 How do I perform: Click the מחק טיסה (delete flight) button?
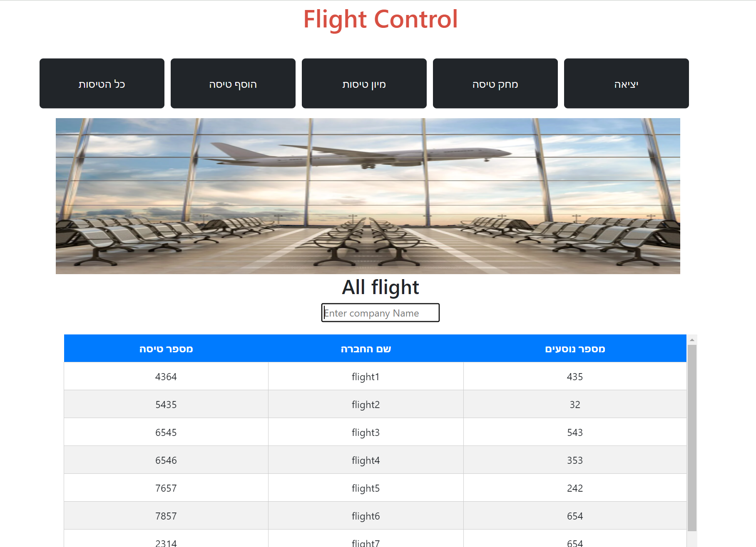(495, 84)
